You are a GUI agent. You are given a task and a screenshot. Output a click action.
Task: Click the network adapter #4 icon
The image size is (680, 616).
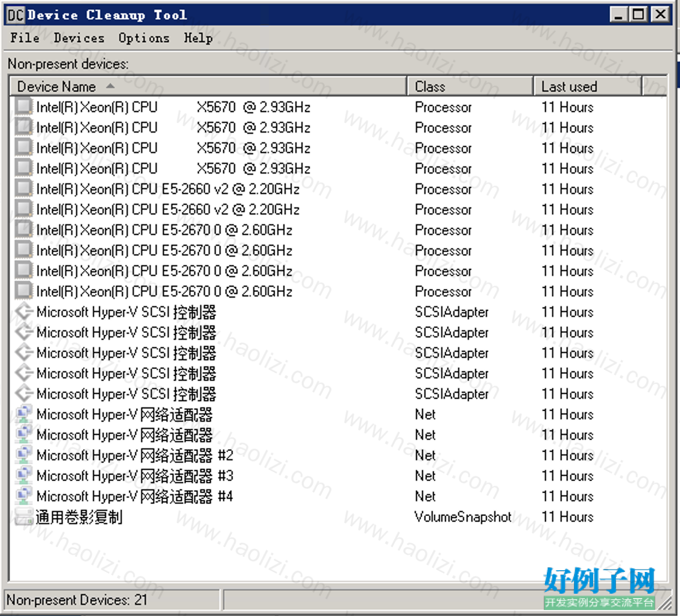24,495
